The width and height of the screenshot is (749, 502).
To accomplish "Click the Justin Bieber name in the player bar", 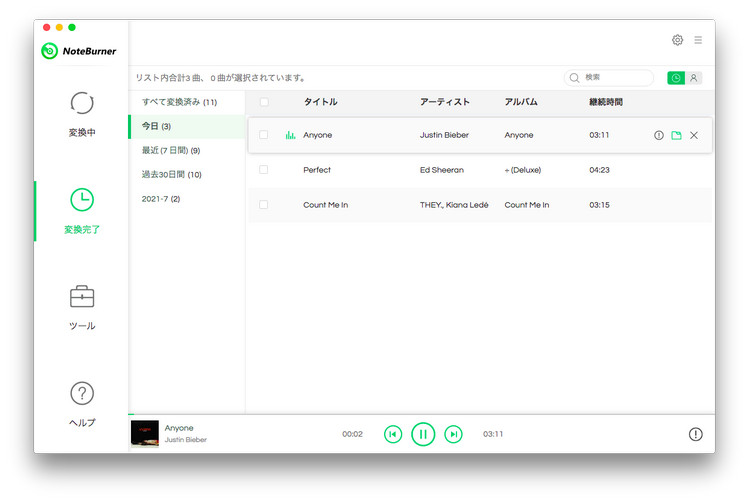I will tap(185, 439).
